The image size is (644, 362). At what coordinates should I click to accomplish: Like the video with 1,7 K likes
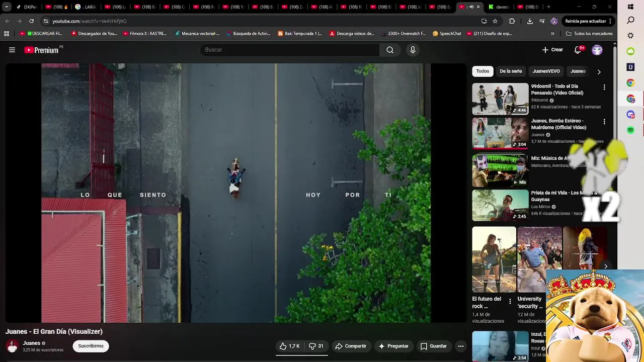coord(289,346)
